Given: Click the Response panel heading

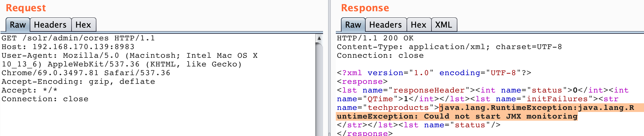Looking at the screenshot, I should pyautogui.click(x=365, y=8).
